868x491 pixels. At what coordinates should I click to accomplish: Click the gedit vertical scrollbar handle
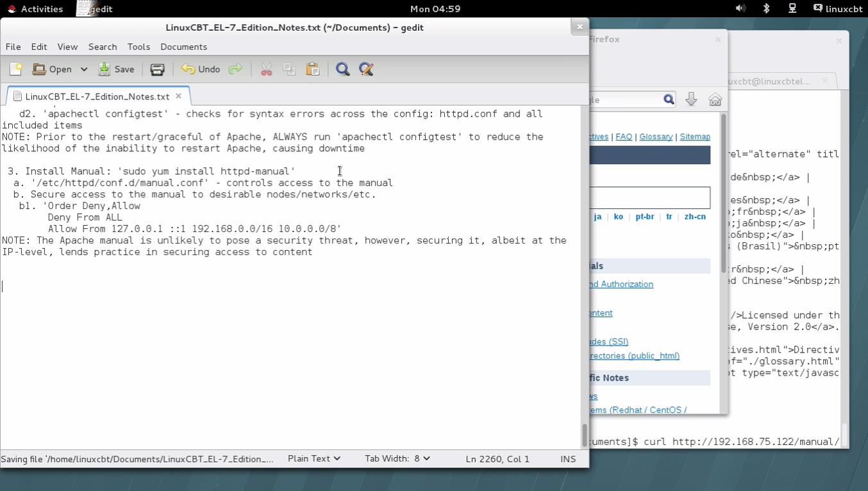click(x=584, y=436)
